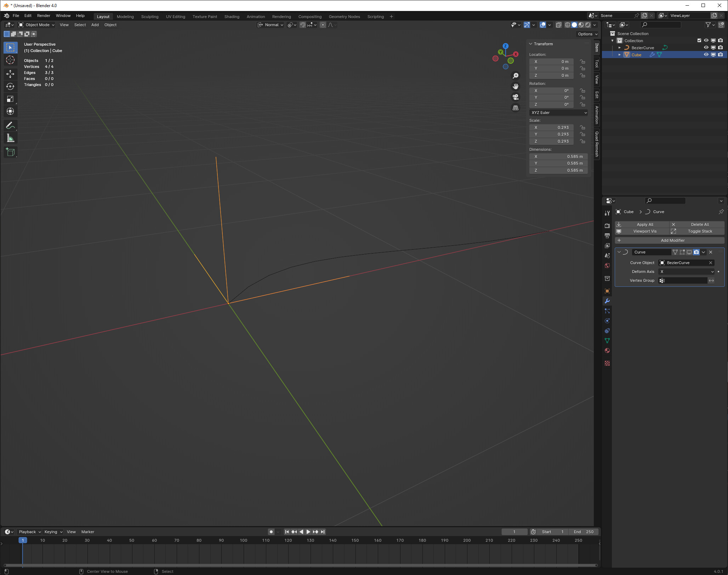The width and height of the screenshot is (728, 575).
Task: Expand the Cube item in outliner
Action: click(620, 55)
